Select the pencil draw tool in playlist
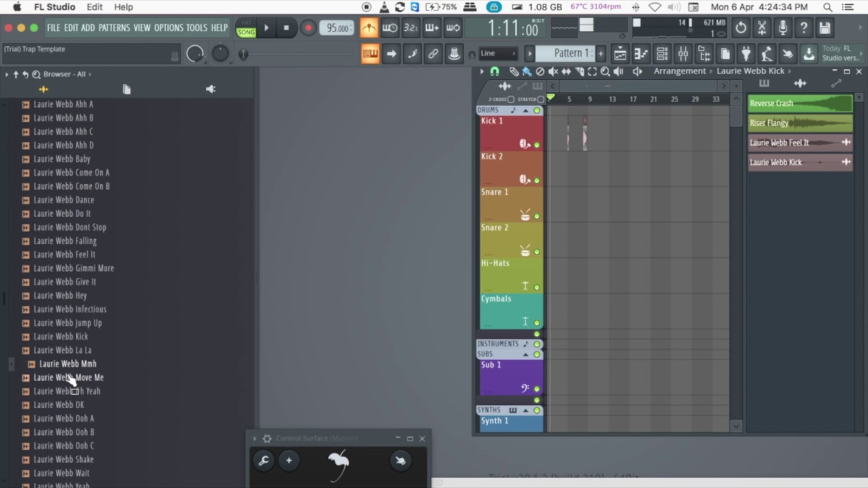Screen dimensions: 868x488 514,71
